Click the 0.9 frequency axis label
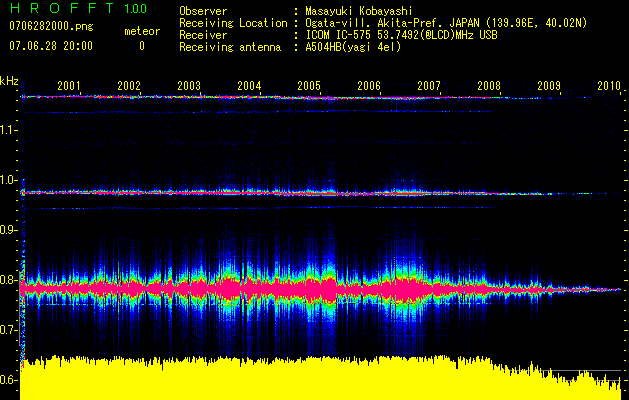The width and height of the screenshot is (629, 400). tap(9, 230)
